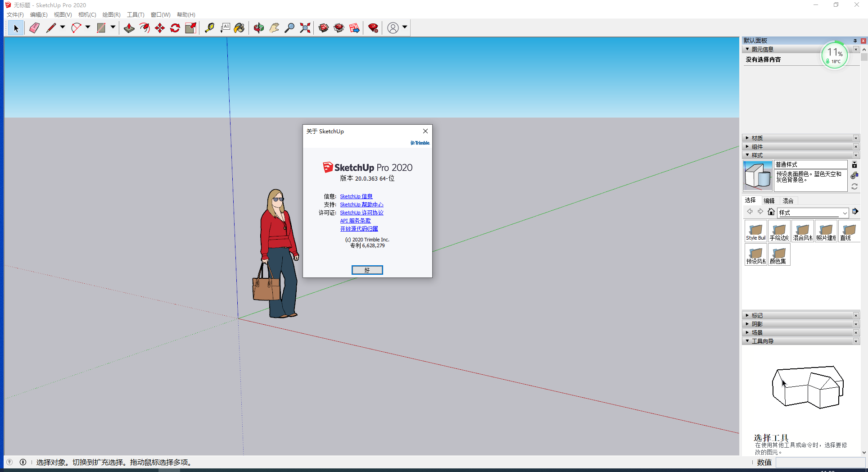
Task: Activate the Paint Bucket tool
Action: 240,28
